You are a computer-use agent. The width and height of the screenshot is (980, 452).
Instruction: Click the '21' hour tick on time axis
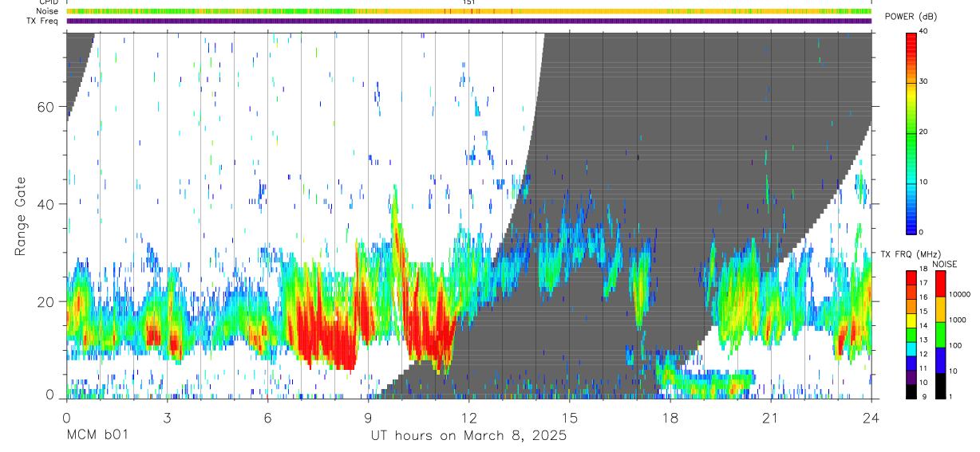770,419
